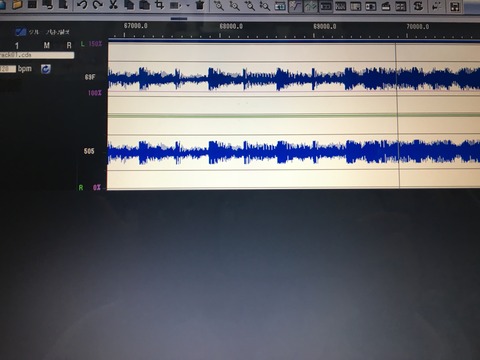Click the icon right of fourth magnifier
480x360 pixels.
tap(280, 6)
